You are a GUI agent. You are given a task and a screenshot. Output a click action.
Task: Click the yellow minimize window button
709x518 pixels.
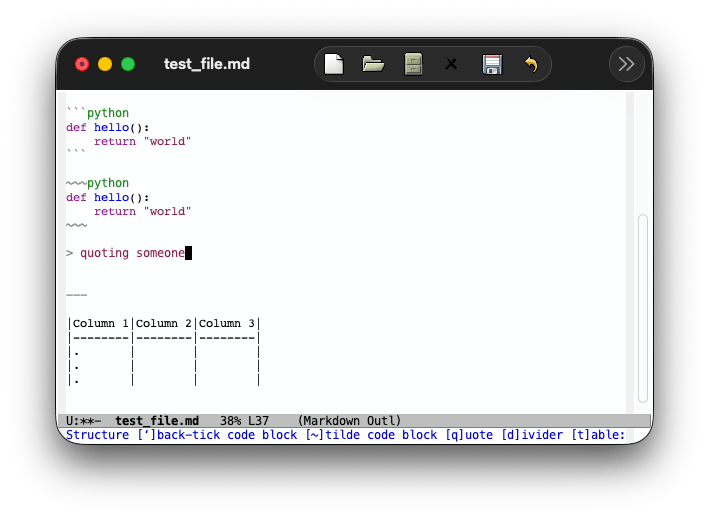105,64
